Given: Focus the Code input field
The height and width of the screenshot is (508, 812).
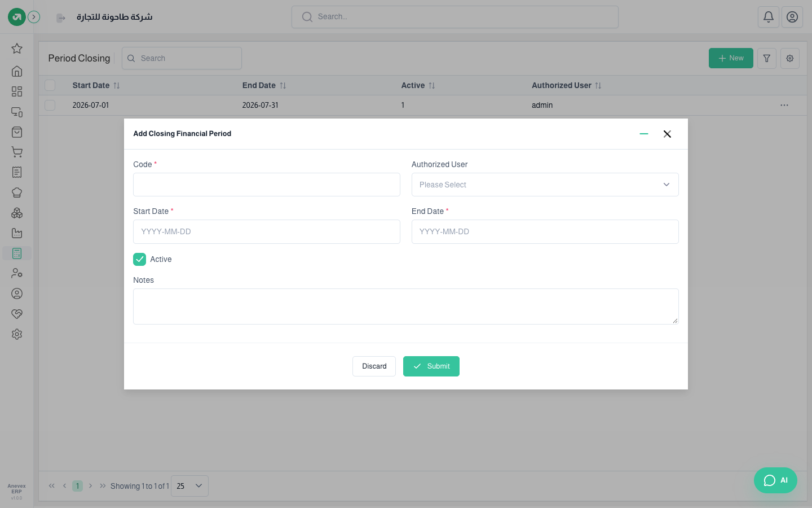Looking at the screenshot, I should tap(267, 185).
